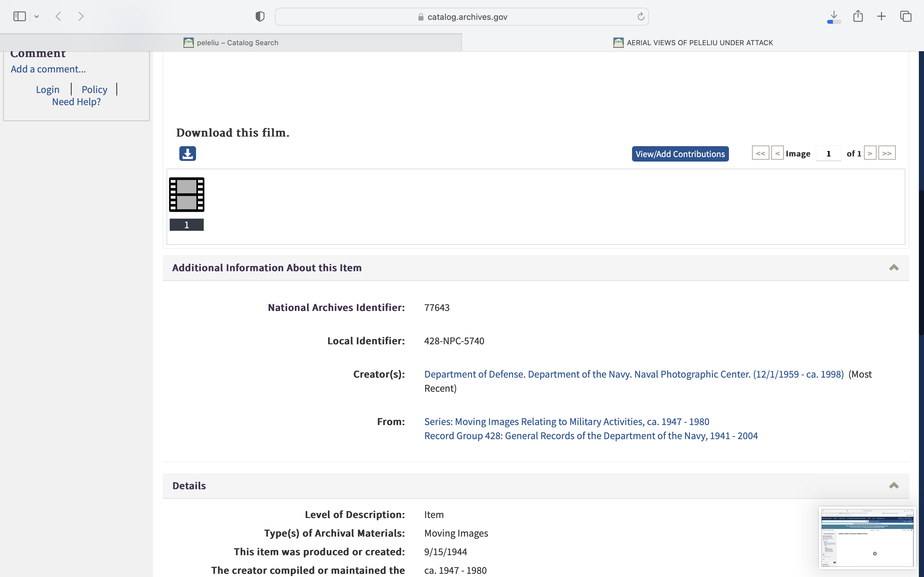Collapse Additional Information About this Item section
Image resolution: width=924 pixels, height=577 pixels.
coord(894,268)
